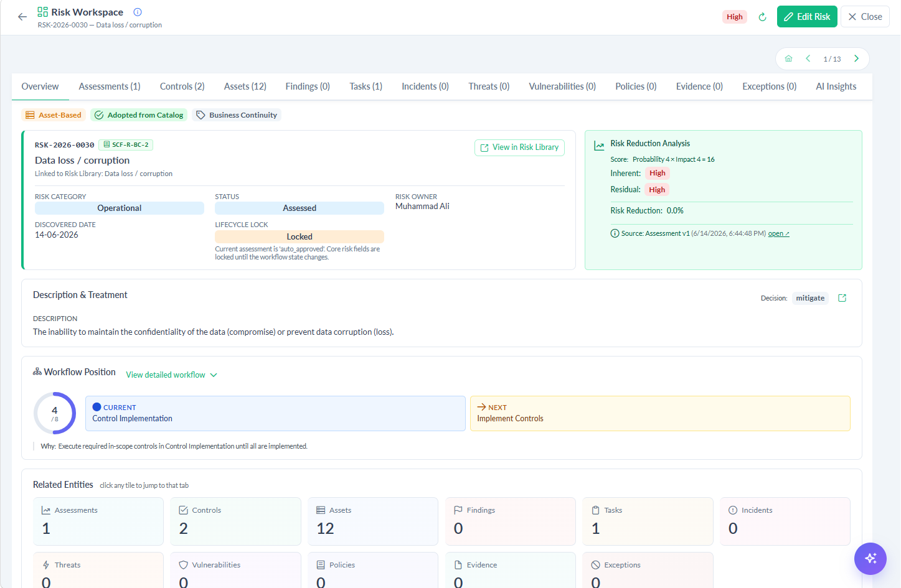Refresh the risk with the circular arrow icon

tap(762, 17)
